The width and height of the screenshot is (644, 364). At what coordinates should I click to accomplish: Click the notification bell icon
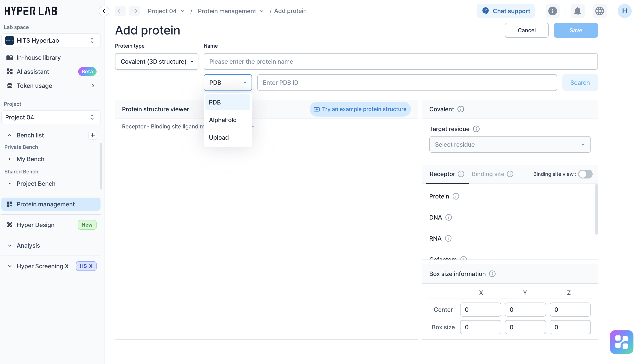(x=577, y=11)
